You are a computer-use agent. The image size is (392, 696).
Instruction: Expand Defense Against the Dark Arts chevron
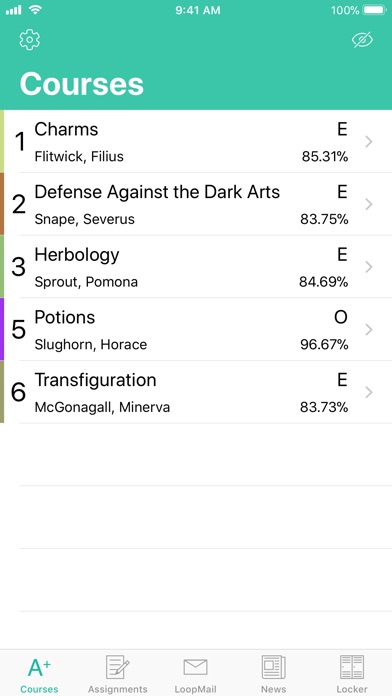[369, 204]
